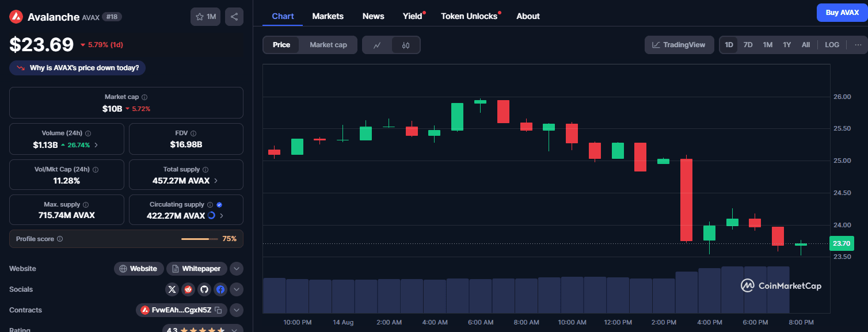
Task: Click the Vol/Mkt Cap (24h) info icon
Action: pos(96,170)
